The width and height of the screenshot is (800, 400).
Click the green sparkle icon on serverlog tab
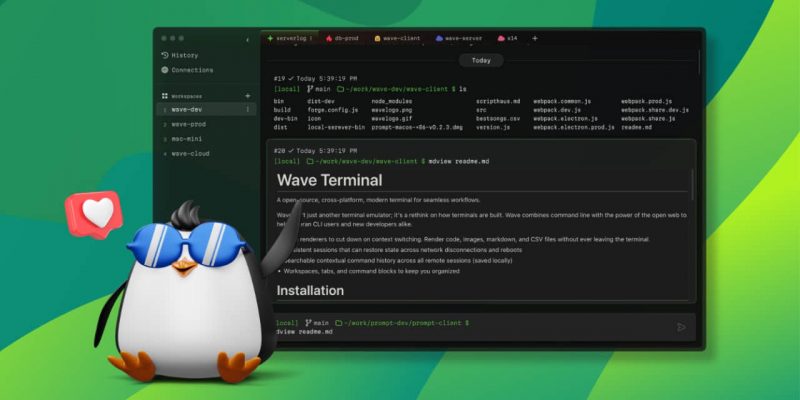pyautogui.click(x=270, y=38)
